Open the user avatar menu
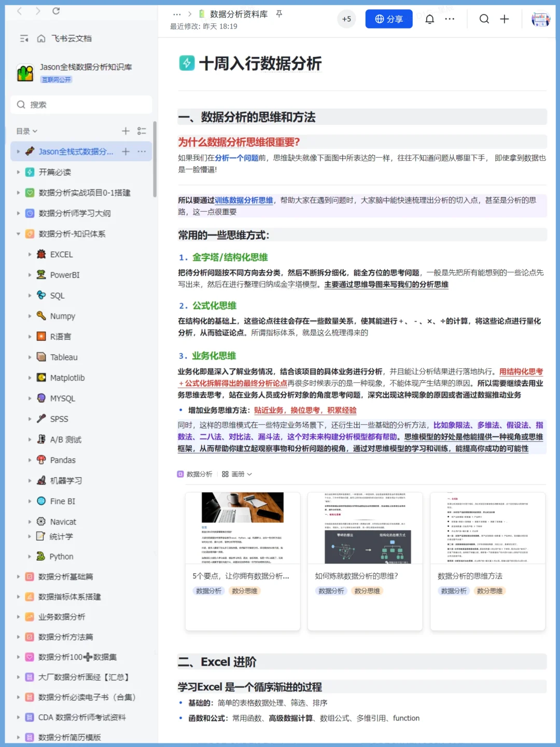This screenshot has width=560, height=747. (540, 19)
